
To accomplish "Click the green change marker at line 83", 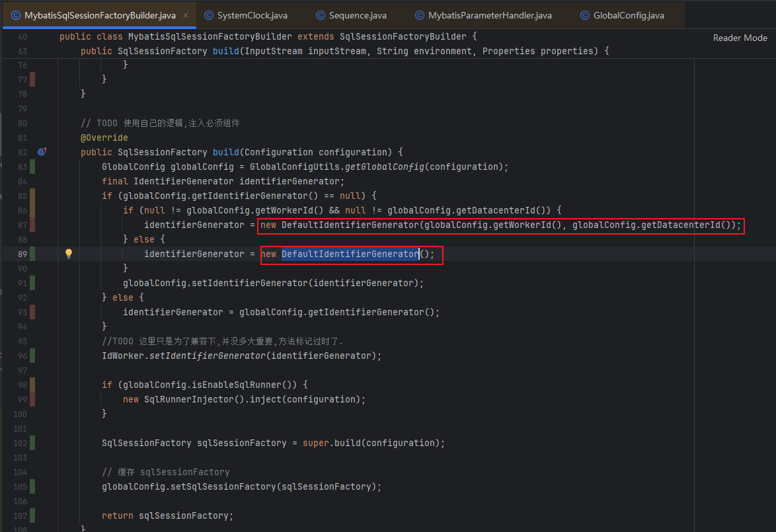I will click(32, 167).
